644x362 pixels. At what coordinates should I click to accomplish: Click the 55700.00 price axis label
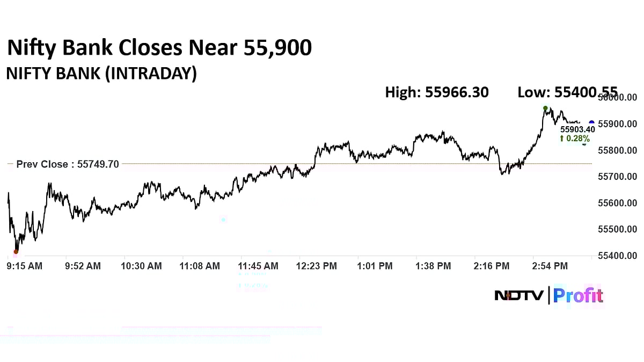[x=617, y=177]
